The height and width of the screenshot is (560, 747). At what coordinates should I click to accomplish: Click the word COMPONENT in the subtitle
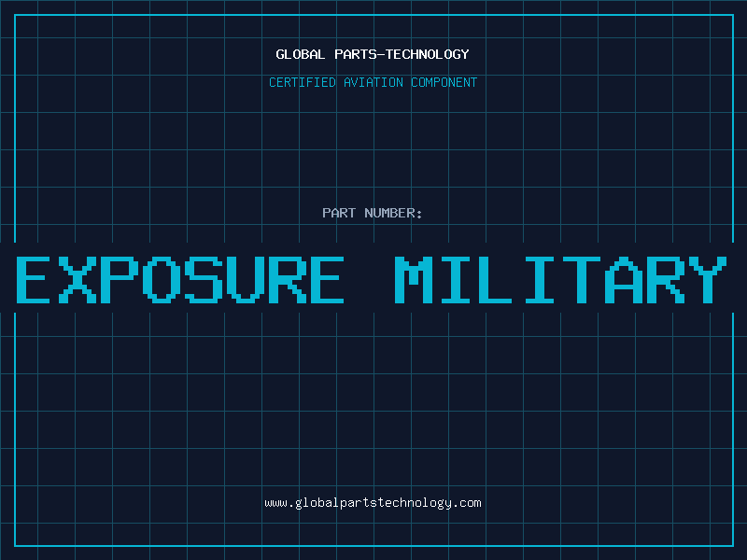coord(444,82)
